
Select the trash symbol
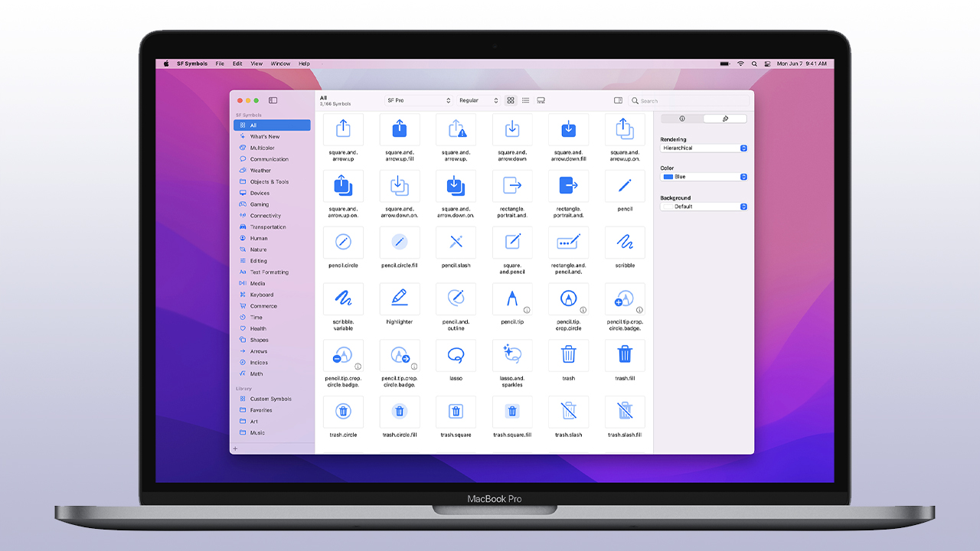[568, 356]
